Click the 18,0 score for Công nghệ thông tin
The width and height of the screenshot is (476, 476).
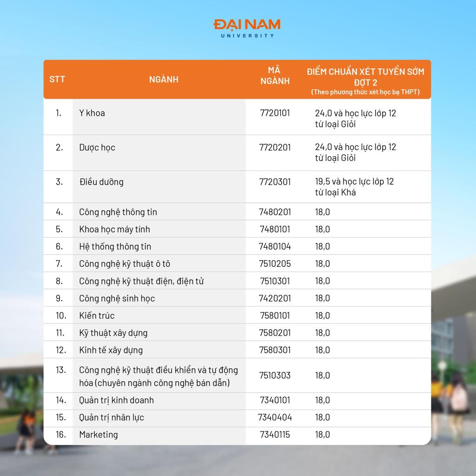tap(323, 212)
